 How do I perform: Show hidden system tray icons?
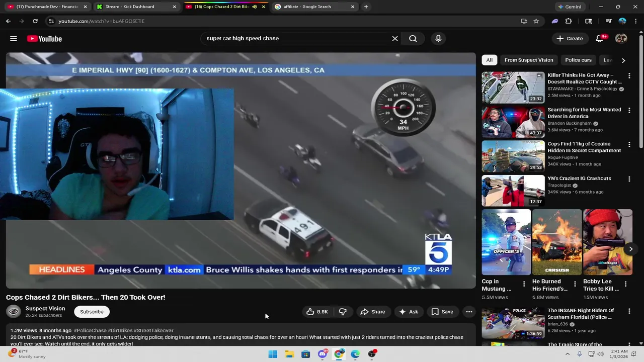click(568, 354)
